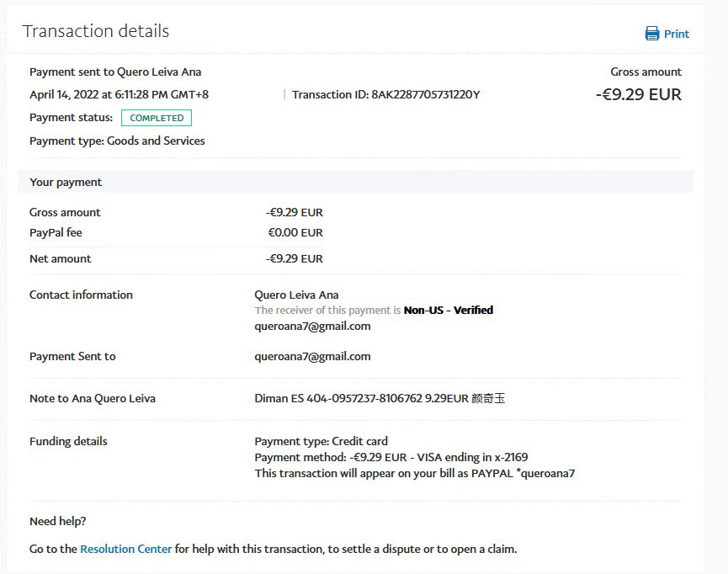Click the Transaction details heading
The image size is (728, 574).
[96, 31]
